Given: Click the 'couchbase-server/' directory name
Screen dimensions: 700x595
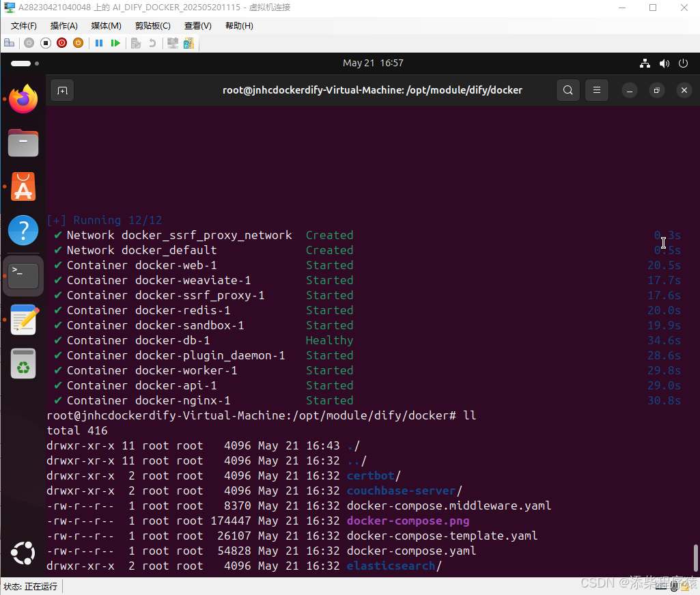Looking at the screenshot, I should point(404,491).
